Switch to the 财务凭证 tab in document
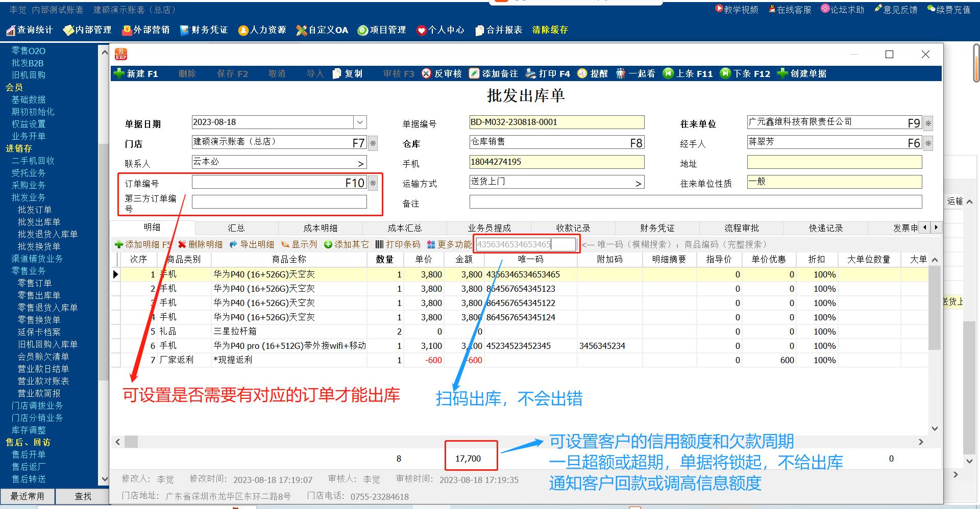The image size is (980, 509). 657,228
